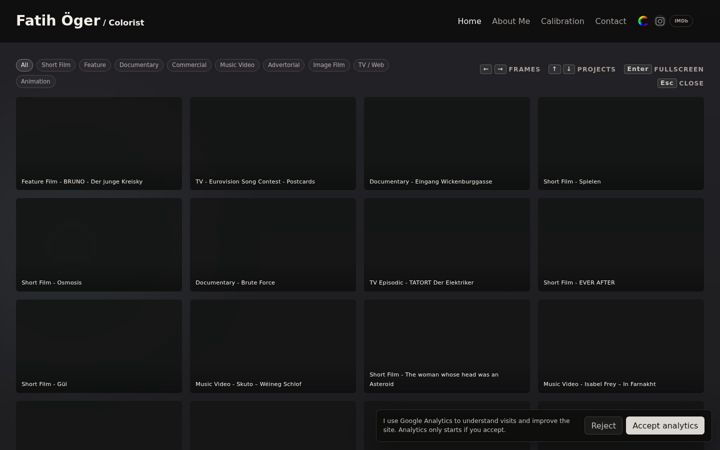The image size is (720, 450).
Task: Open the Short Film - EVER AFTER card
Action: (x=621, y=244)
